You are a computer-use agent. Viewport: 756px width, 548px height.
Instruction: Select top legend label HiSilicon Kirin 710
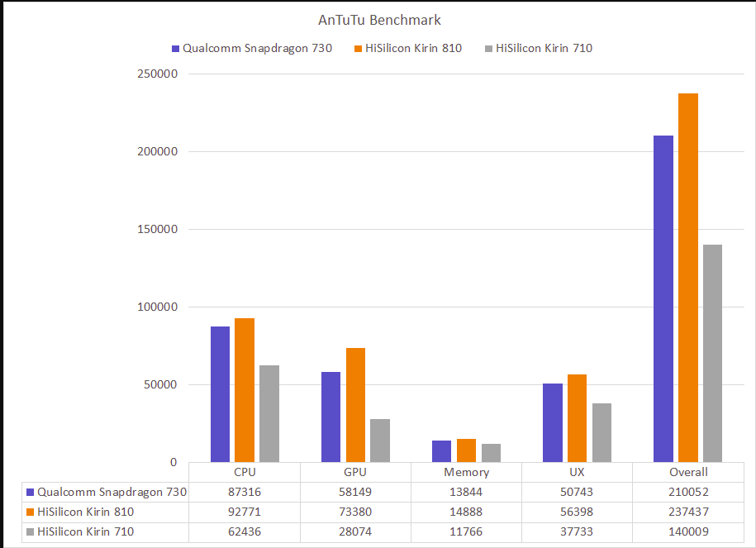(544, 48)
